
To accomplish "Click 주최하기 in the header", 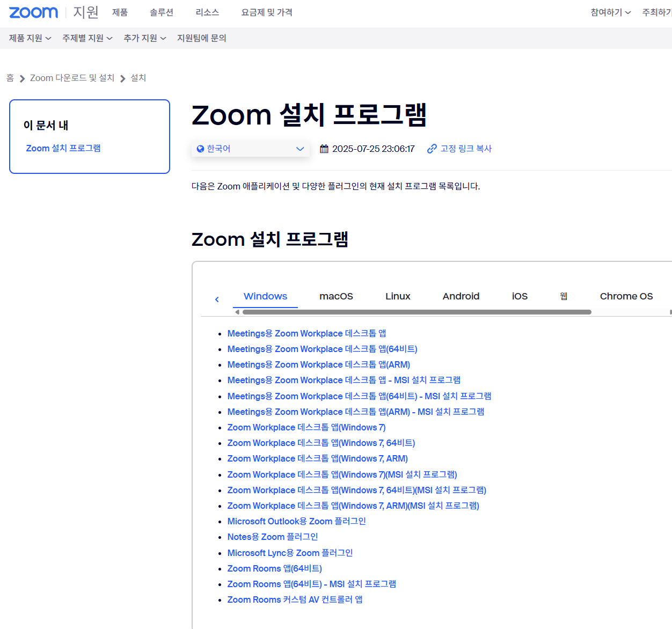I will [x=657, y=12].
